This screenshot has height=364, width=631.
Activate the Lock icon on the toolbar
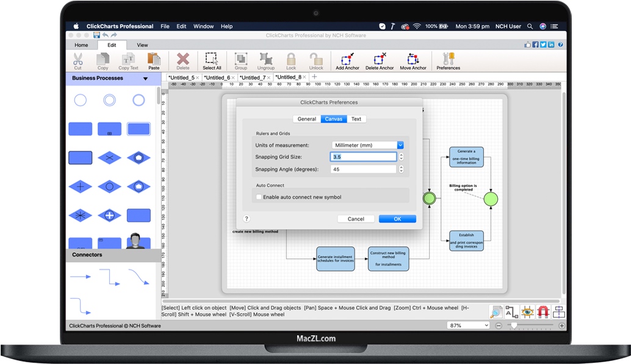291,60
